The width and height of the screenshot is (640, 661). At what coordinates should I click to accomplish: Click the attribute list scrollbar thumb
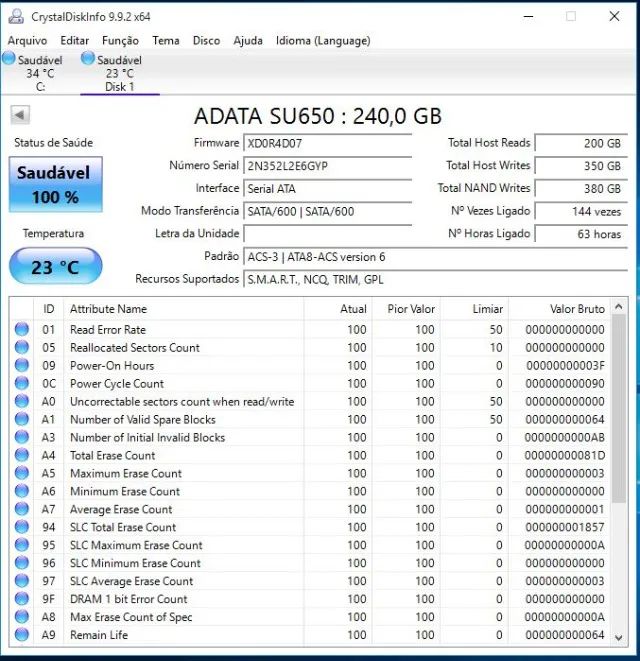coord(618,409)
